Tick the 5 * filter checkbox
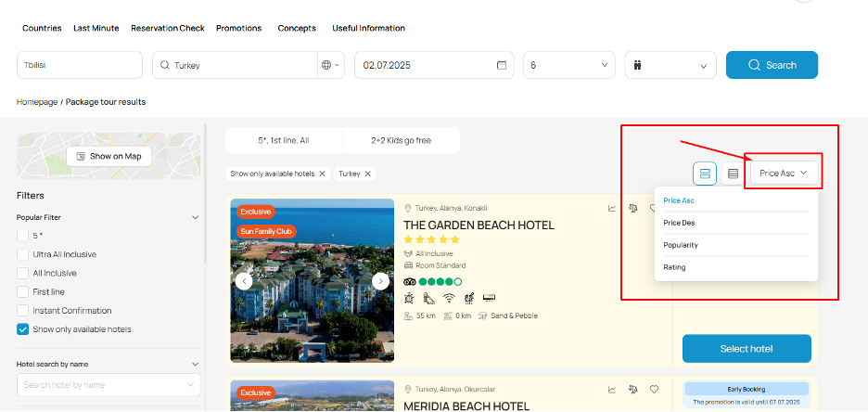868x412 pixels. pos(22,236)
